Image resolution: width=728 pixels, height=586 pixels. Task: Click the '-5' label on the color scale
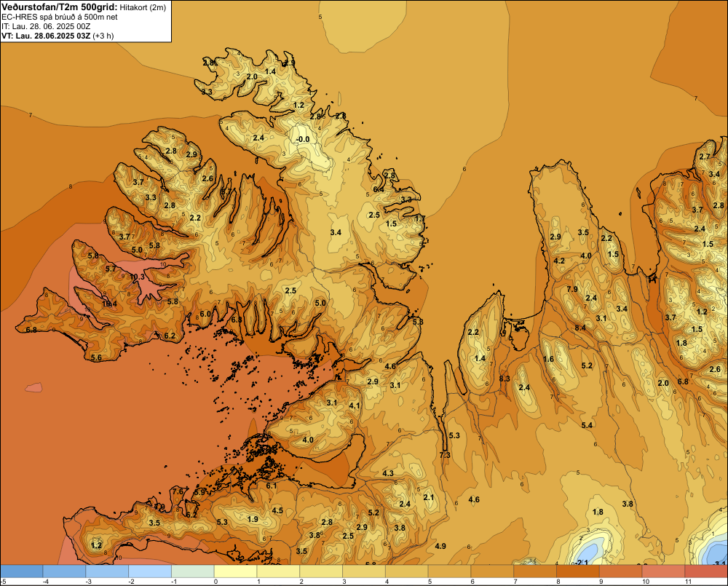(x=4, y=582)
